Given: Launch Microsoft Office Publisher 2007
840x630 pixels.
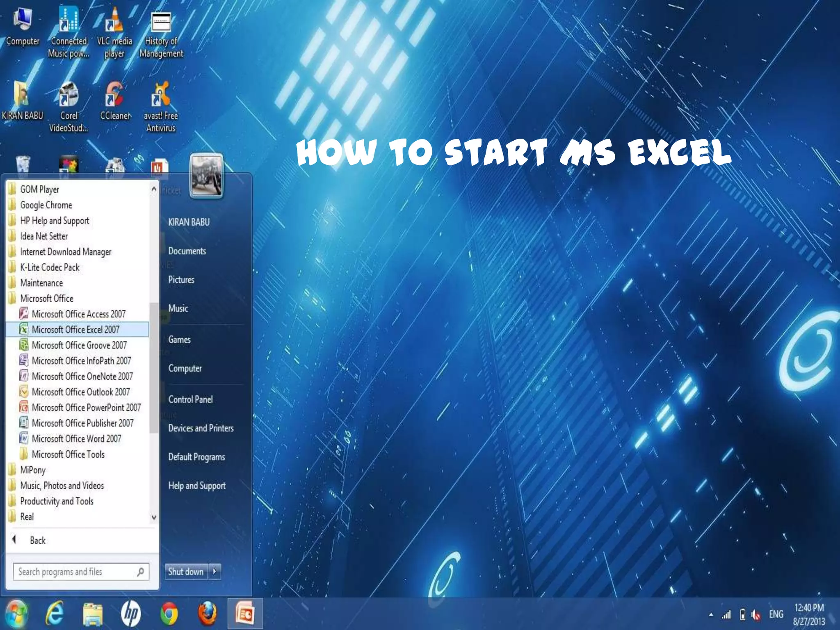Looking at the screenshot, I should point(78,423).
